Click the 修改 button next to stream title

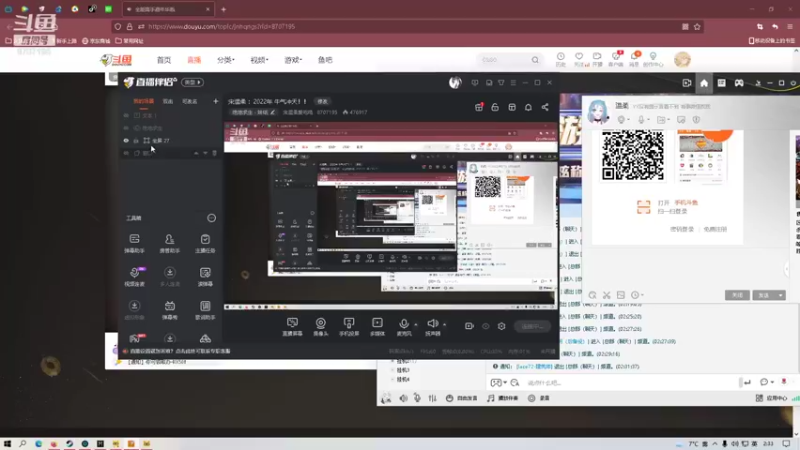pos(322,102)
